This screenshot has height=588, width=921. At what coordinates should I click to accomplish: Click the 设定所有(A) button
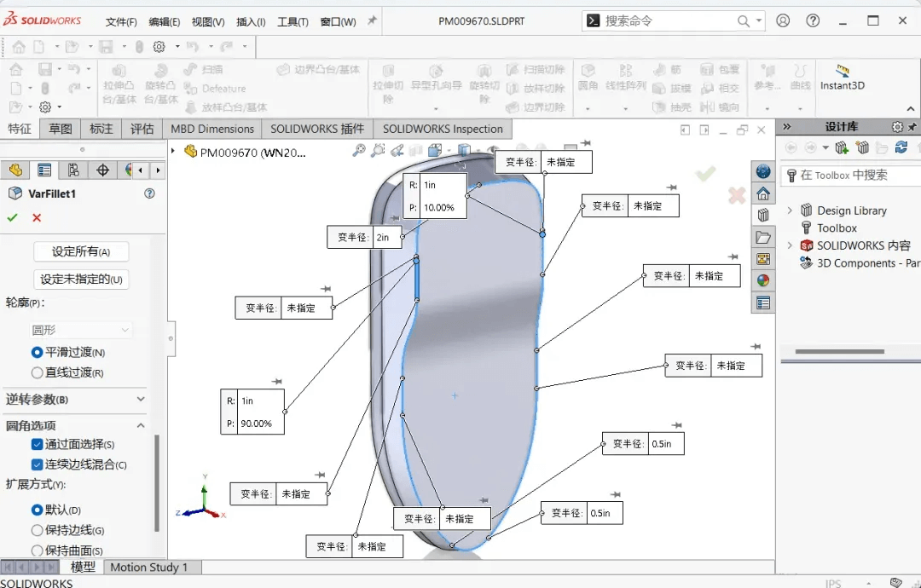click(x=81, y=251)
